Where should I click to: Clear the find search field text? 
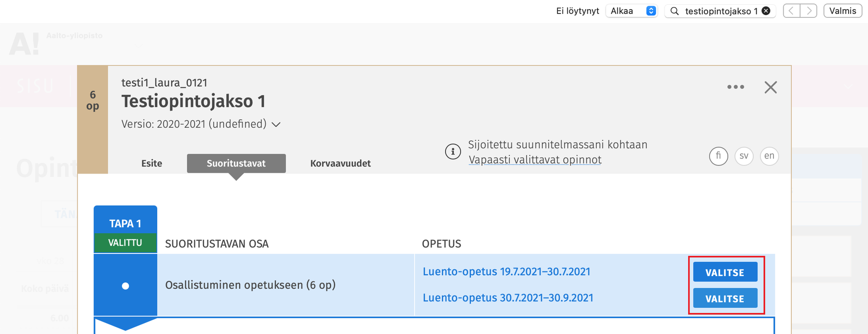[766, 11]
